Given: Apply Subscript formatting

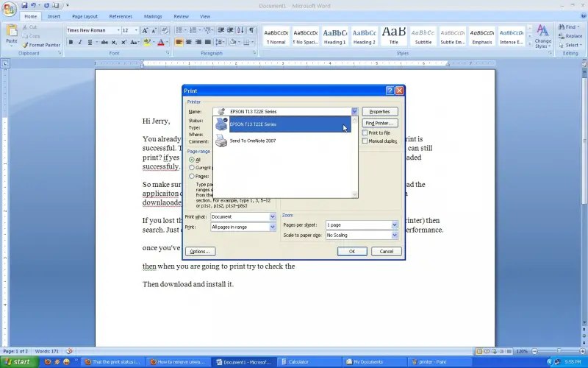Looking at the screenshot, I should (114, 42).
